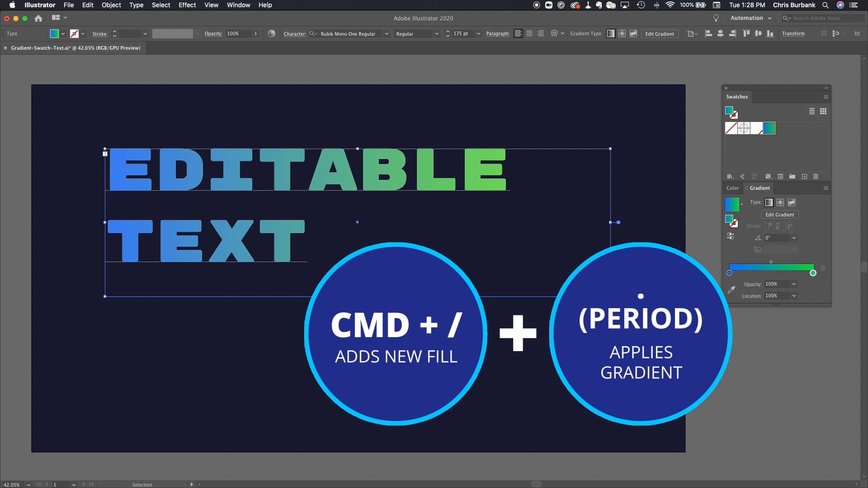This screenshot has width=868, height=488.
Task: Create a New Color Group folder
Action: coord(792,177)
